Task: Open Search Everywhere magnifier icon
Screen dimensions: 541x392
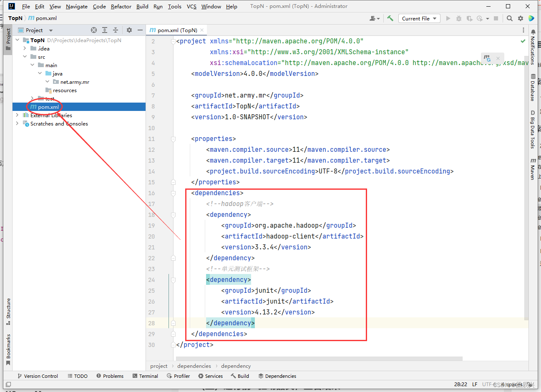Action: tap(509, 18)
